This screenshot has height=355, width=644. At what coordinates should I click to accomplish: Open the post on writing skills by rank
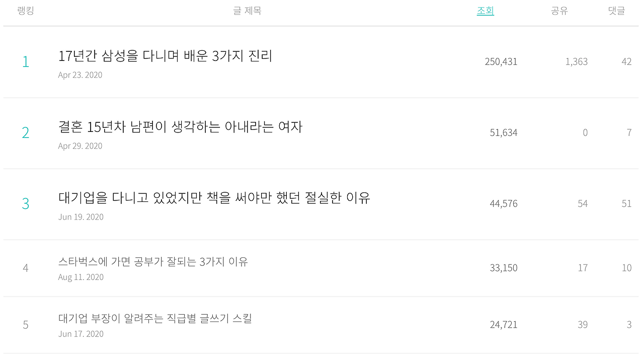[155, 318]
